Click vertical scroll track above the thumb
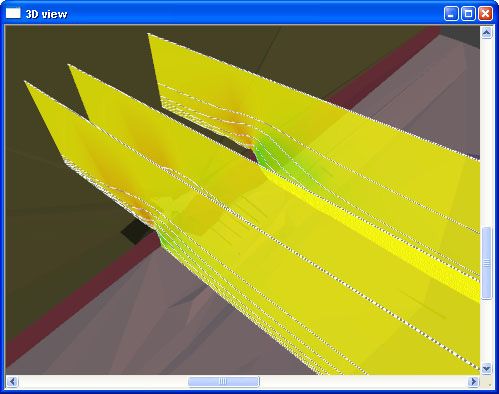Viewport: 499px width, 394px height. pos(486,133)
